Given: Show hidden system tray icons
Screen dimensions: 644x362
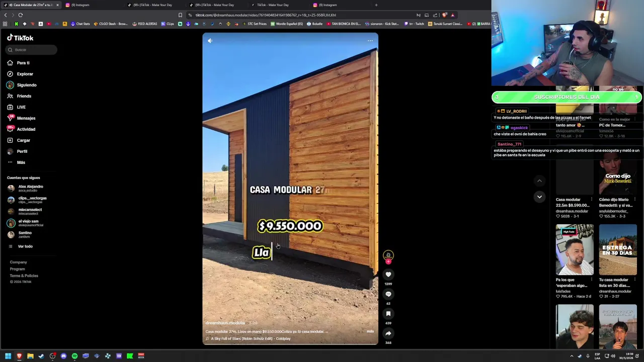Looking at the screenshot, I should [572, 356].
